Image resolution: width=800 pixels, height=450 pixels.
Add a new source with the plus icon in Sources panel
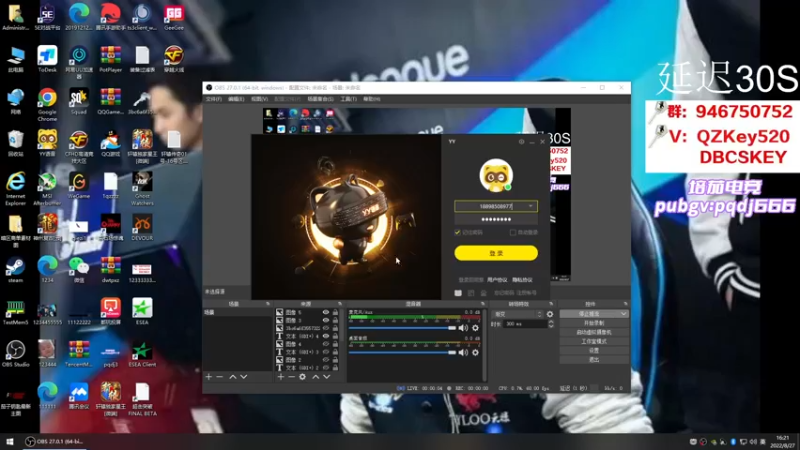281,377
